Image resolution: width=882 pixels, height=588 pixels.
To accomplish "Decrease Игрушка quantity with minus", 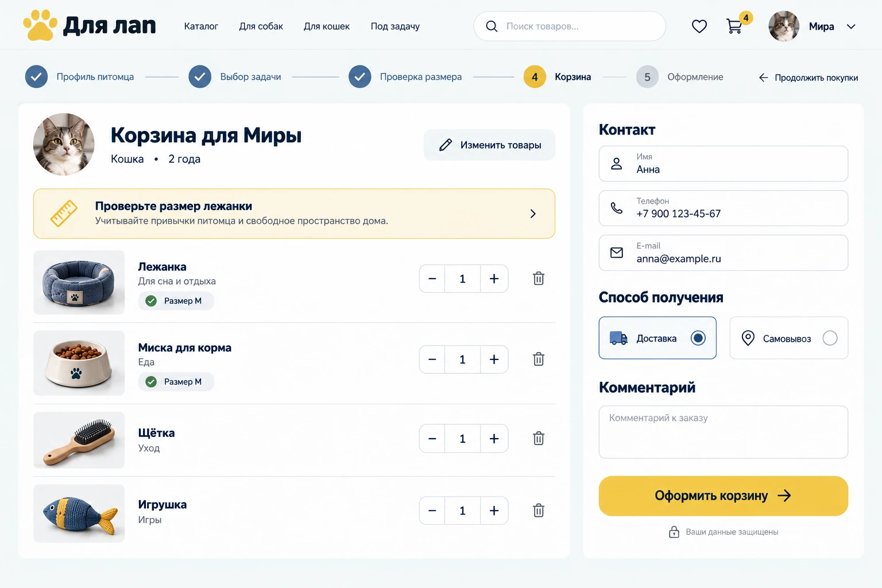I will click(432, 510).
